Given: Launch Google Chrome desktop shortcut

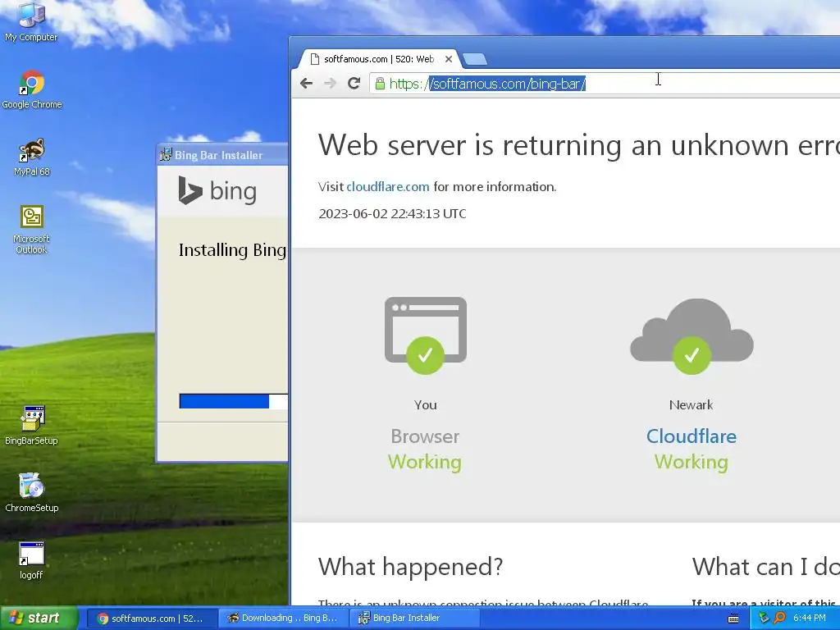Looking at the screenshot, I should (x=32, y=90).
